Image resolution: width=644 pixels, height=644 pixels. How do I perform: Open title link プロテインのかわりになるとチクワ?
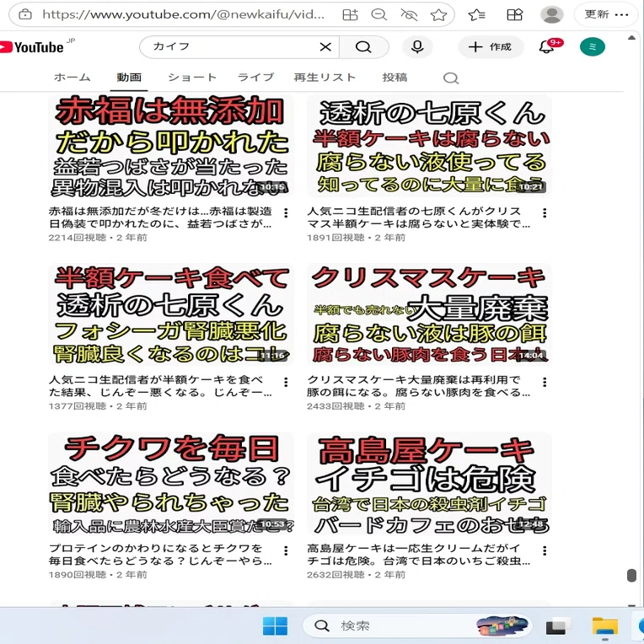click(160, 555)
